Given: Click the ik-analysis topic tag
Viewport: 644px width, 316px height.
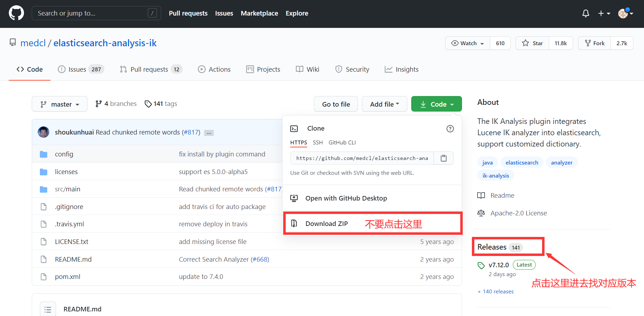Looking at the screenshot, I should pyautogui.click(x=496, y=175).
